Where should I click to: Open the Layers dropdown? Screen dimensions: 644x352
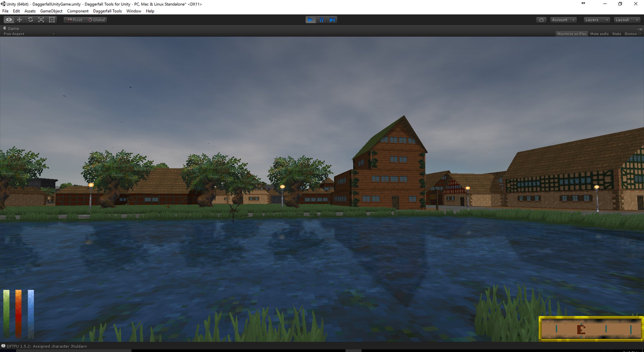[596, 20]
